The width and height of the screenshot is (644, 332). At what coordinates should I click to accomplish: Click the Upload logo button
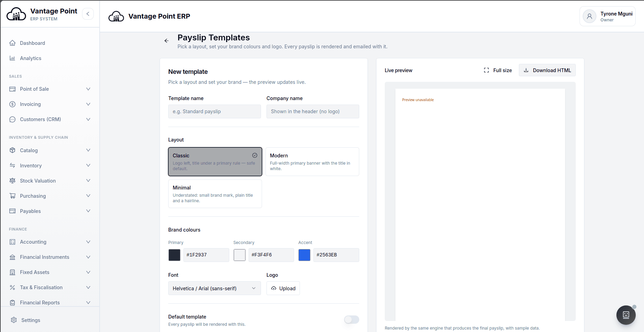(x=283, y=288)
